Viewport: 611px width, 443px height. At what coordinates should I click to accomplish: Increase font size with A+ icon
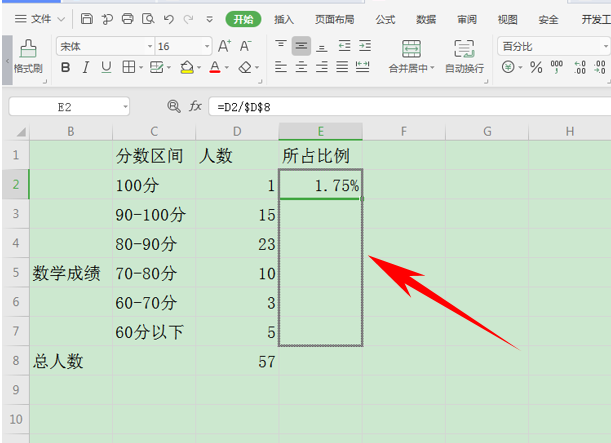[x=224, y=46]
